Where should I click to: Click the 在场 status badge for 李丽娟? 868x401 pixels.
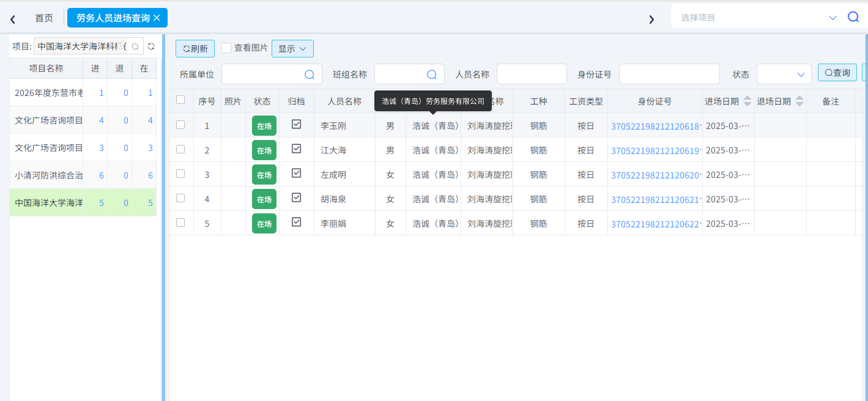click(x=264, y=224)
